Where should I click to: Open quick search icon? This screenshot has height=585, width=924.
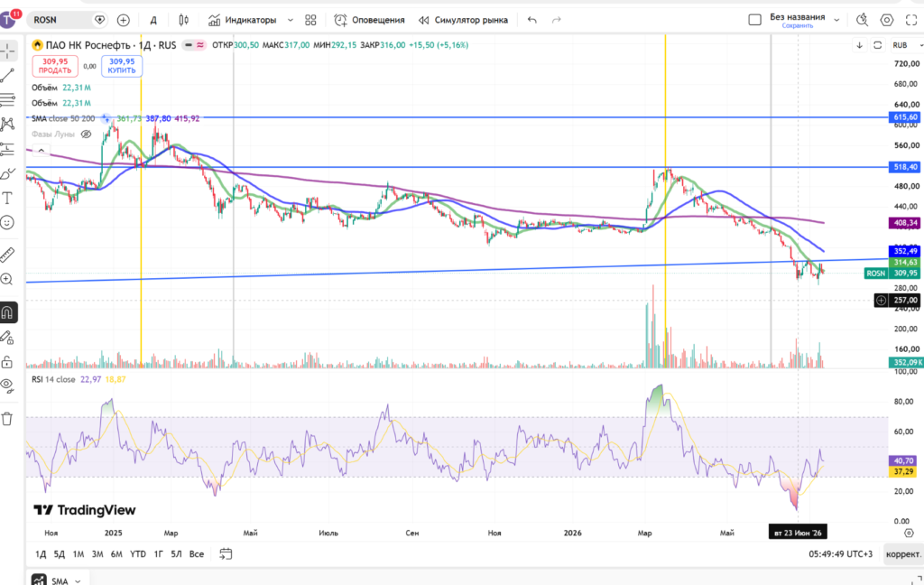[x=862, y=20]
